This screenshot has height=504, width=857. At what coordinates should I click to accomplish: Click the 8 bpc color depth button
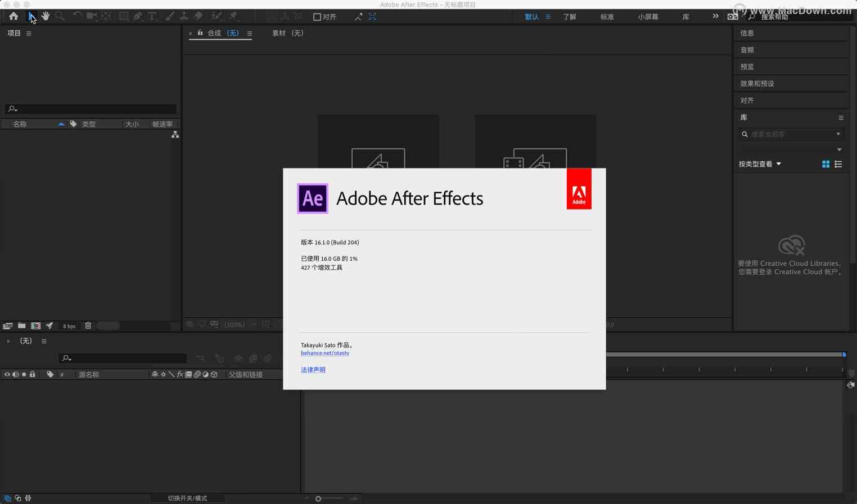[x=70, y=326]
